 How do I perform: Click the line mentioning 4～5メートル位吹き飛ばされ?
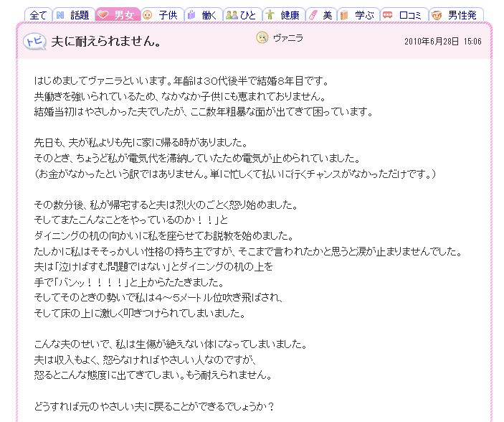click(x=158, y=298)
